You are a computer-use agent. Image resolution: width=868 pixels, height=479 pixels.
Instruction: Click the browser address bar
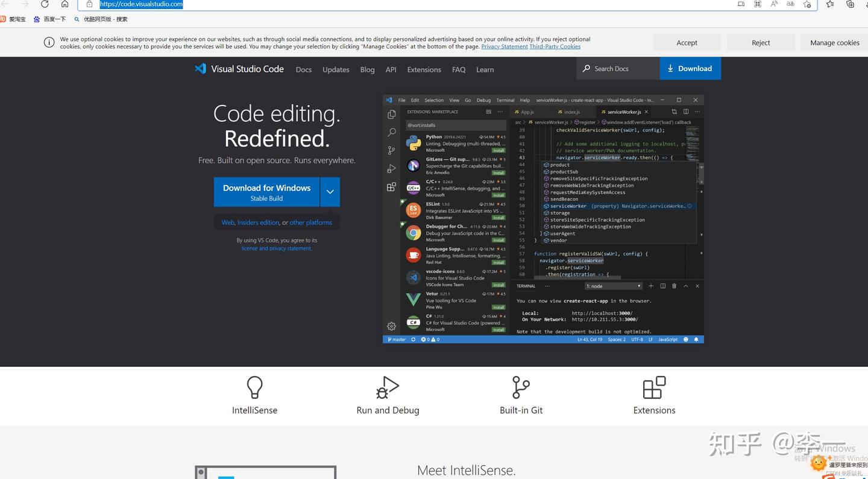[140, 4]
